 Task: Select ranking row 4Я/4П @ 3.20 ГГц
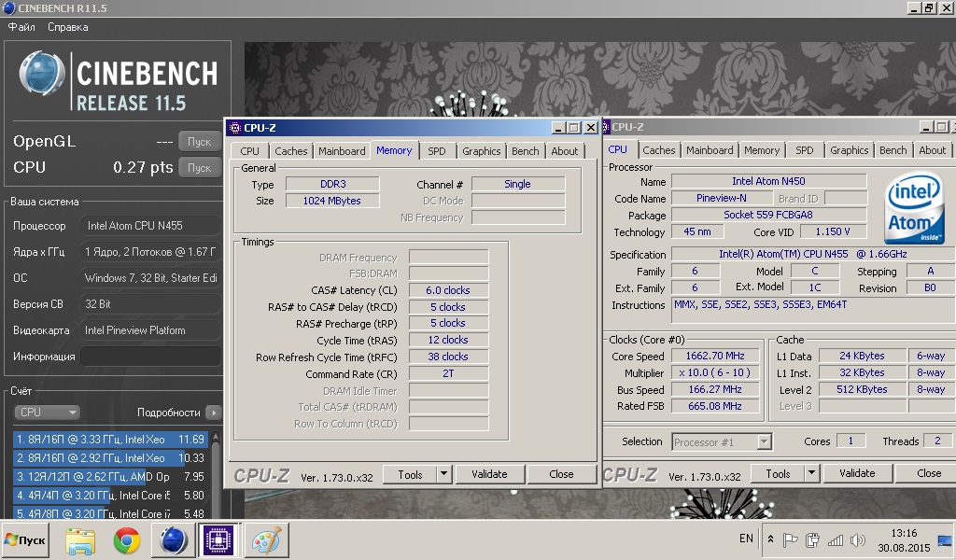coord(110,496)
